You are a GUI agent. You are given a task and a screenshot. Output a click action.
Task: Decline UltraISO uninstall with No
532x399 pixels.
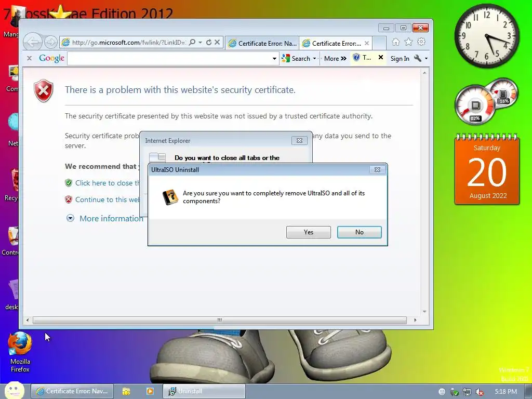360,232
